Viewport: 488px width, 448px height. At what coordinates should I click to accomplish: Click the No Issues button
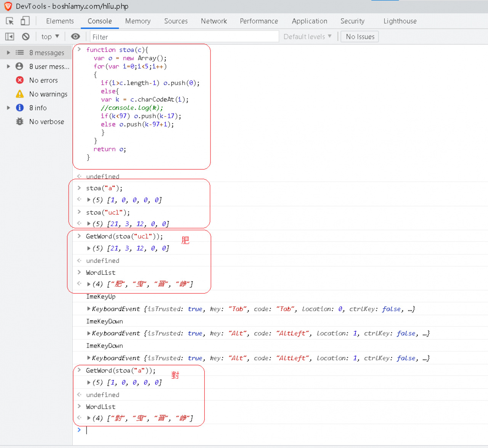point(360,37)
